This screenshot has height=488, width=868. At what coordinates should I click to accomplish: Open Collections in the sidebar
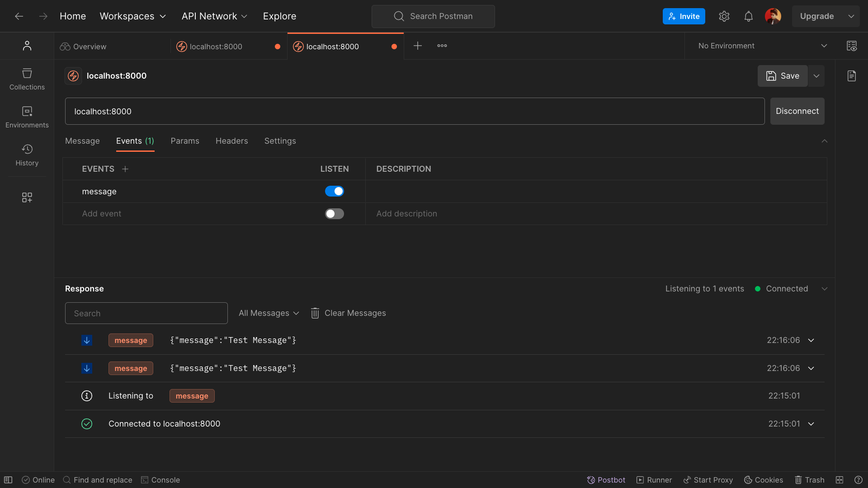[x=27, y=79]
